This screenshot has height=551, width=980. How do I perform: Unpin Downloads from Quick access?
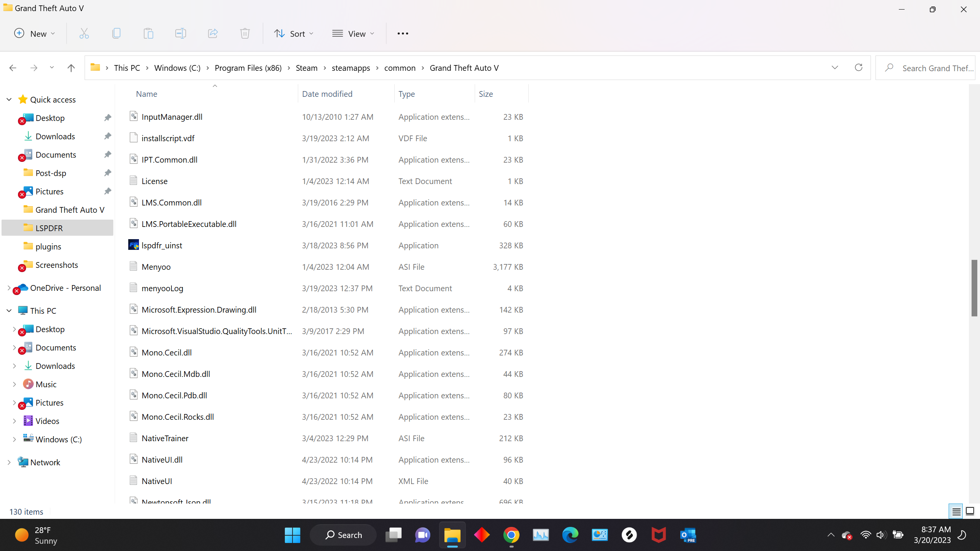click(108, 136)
